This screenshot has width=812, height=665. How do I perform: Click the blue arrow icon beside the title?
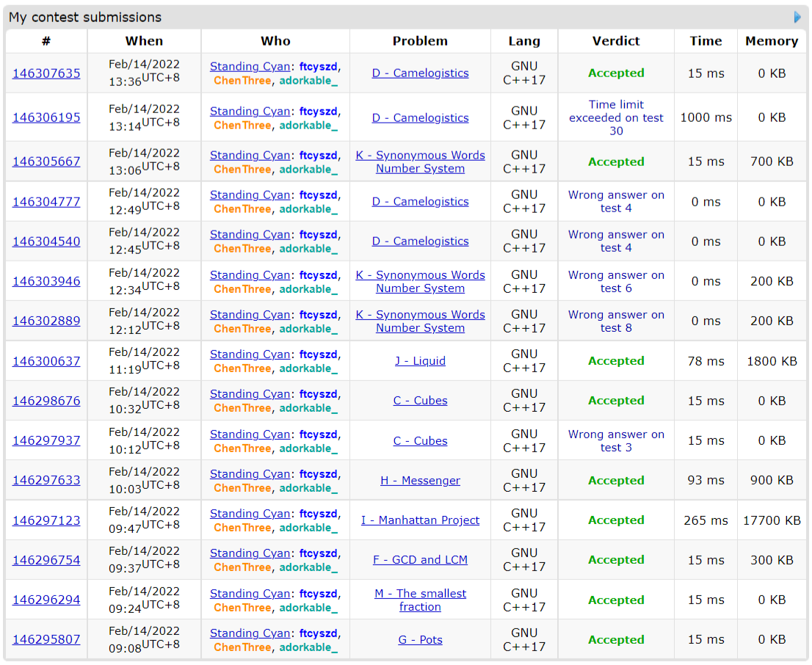click(797, 17)
